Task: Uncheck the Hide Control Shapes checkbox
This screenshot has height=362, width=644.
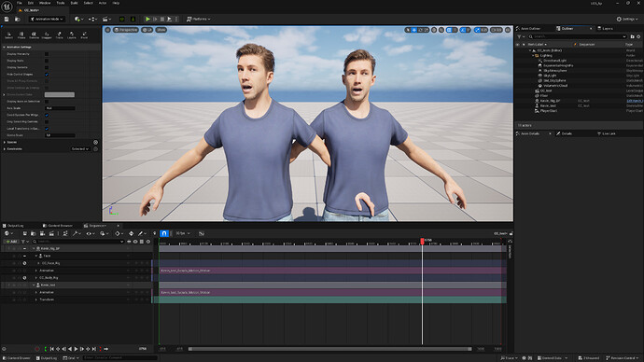Action: (x=47, y=75)
